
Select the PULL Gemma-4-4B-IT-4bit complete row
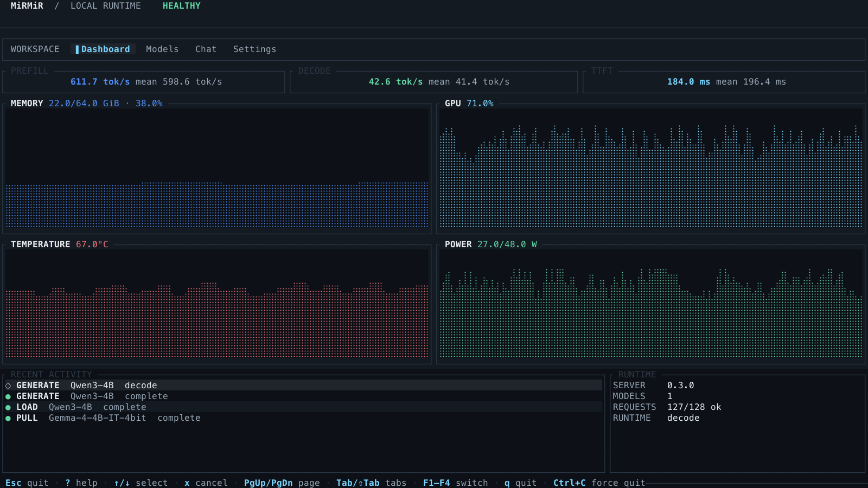point(304,418)
